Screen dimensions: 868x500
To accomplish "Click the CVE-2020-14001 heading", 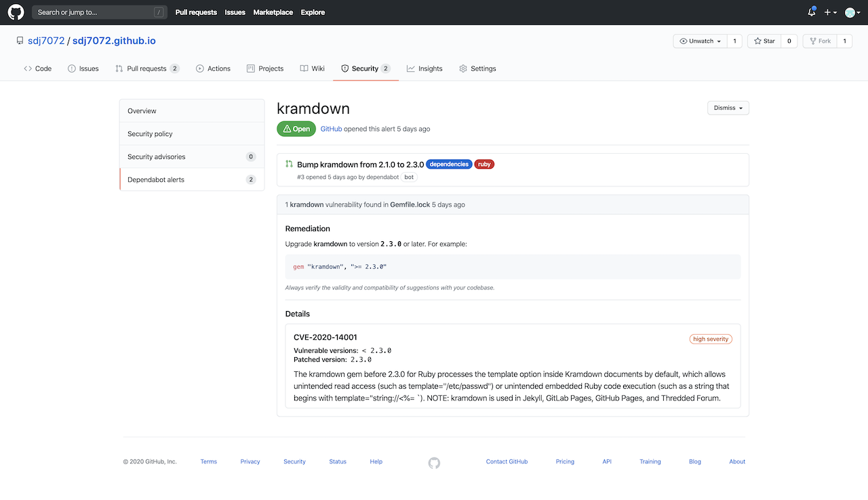I will (x=325, y=337).
